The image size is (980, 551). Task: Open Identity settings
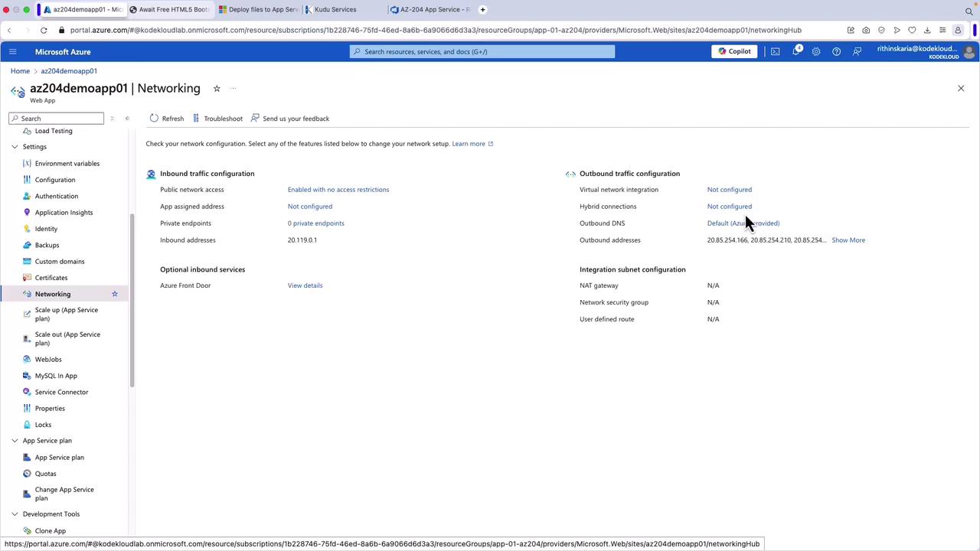click(x=46, y=229)
